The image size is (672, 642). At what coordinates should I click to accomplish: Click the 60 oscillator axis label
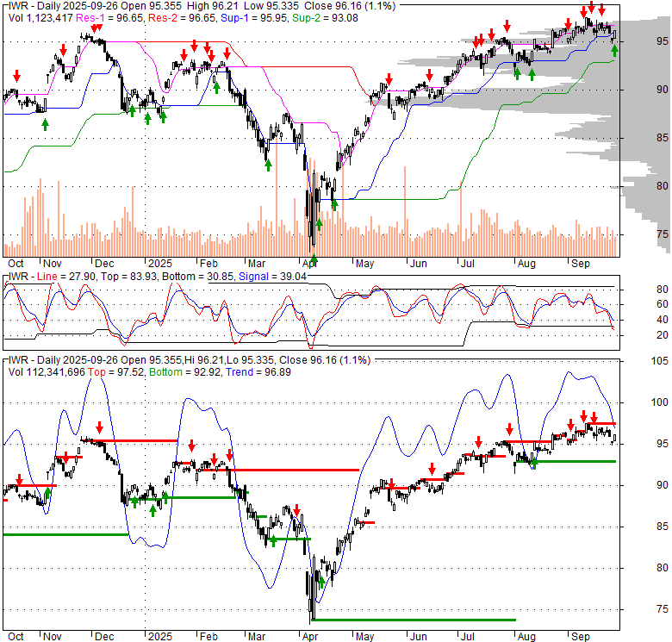click(663, 304)
